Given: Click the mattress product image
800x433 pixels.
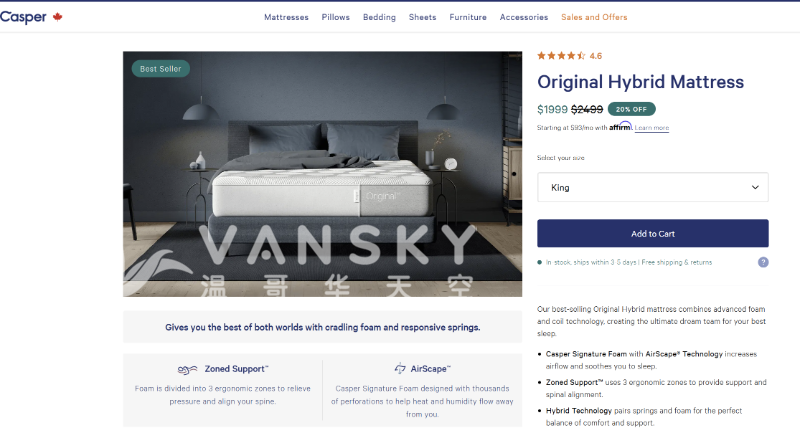Looking at the screenshot, I should [322, 174].
